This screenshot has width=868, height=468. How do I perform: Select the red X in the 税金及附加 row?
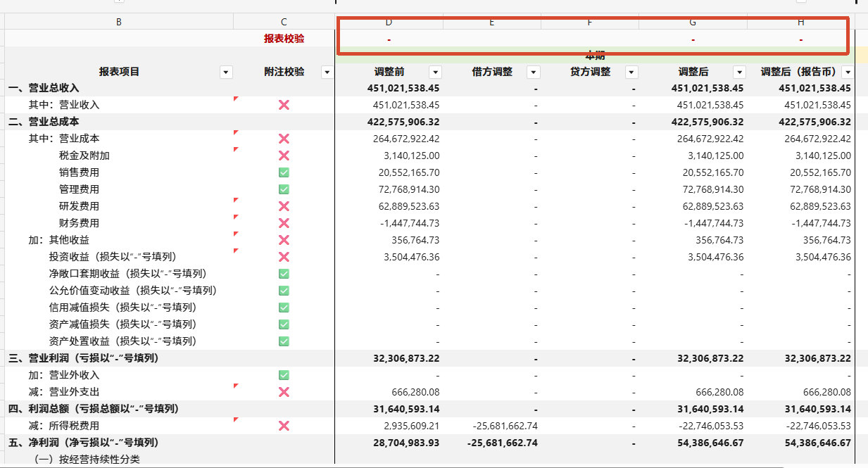coord(284,156)
